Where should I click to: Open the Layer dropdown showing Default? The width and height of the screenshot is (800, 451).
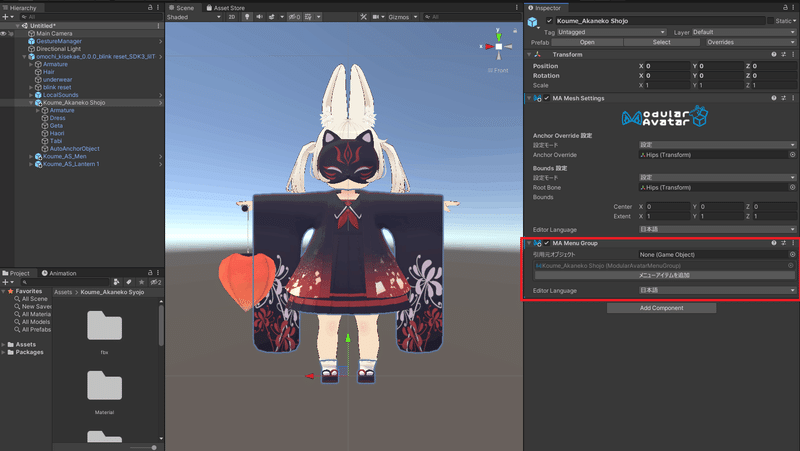tap(744, 32)
